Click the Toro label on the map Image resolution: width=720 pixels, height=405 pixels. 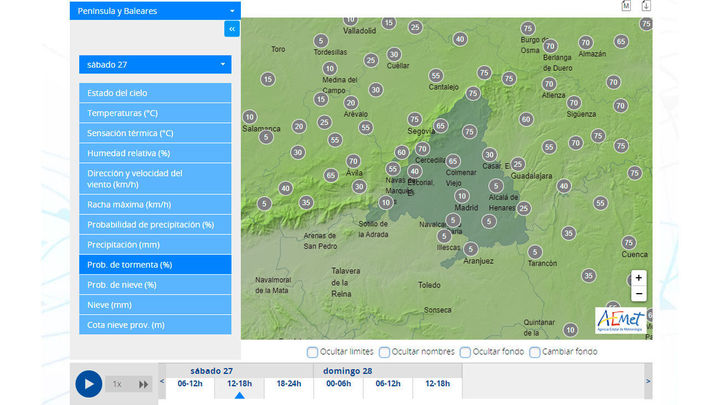point(278,49)
